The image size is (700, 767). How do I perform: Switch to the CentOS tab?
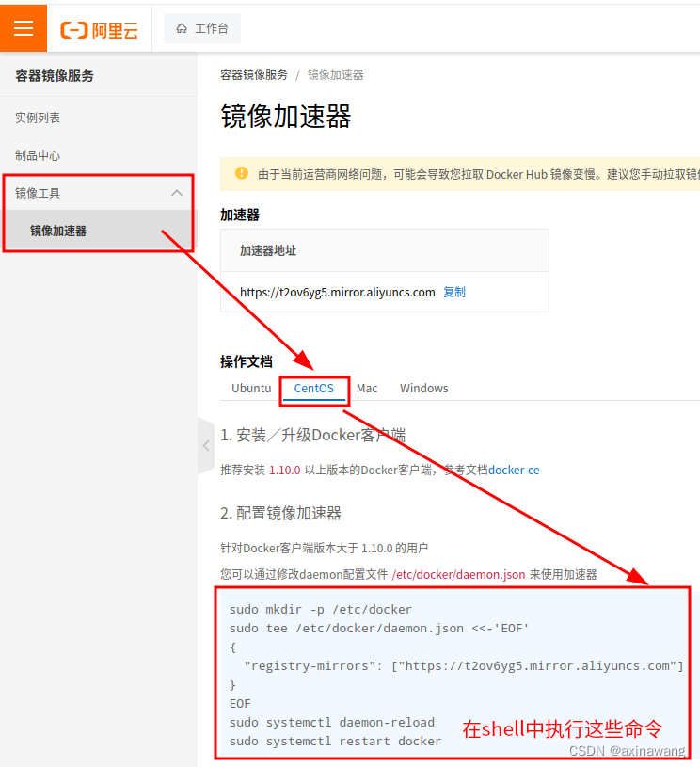[314, 389]
